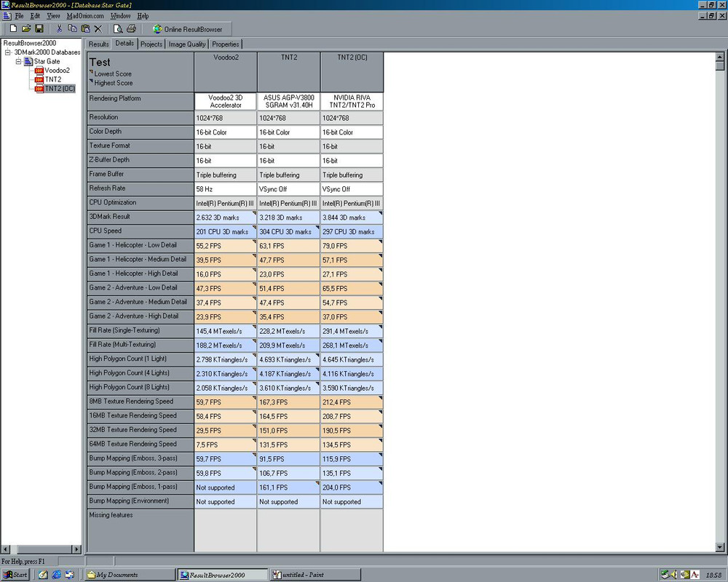Click the 291,4 MTexels/s cell
This screenshot has width=728, height=582.
[x=352, y=331]
